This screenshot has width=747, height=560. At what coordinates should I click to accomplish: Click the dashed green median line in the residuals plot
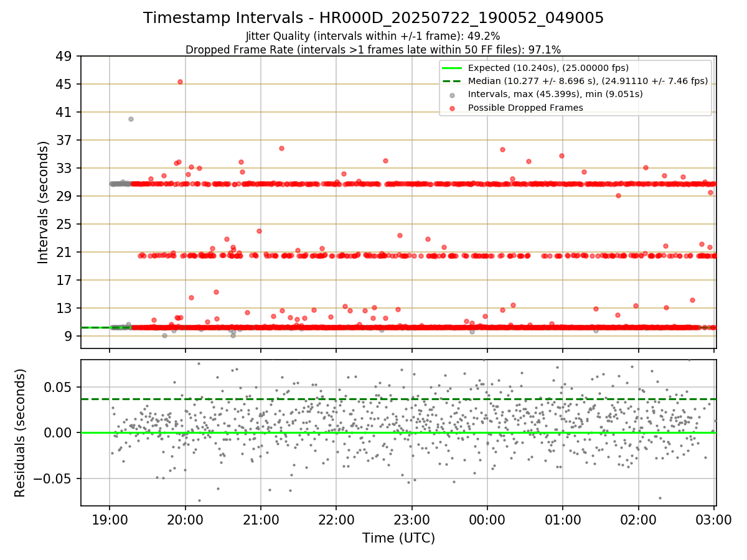pyautogui.click(x=398, y=399)
